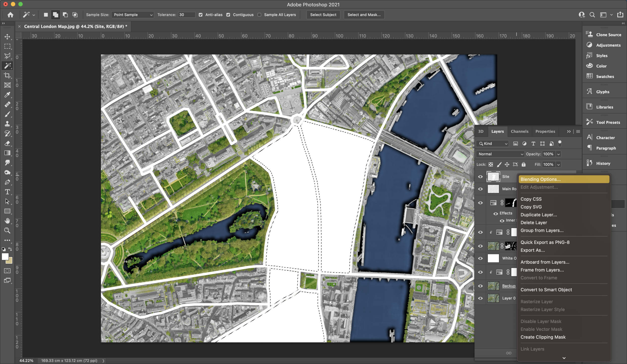Filter layers by type layers icon
The height and width of the screenshot is (364, 627).
(x=533, y=144)
